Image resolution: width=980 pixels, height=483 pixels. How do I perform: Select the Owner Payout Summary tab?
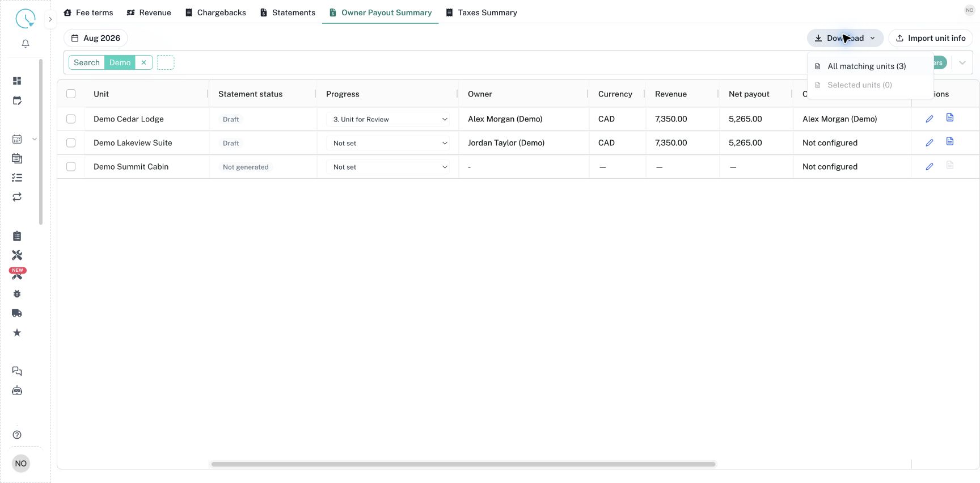pos(381,12)
